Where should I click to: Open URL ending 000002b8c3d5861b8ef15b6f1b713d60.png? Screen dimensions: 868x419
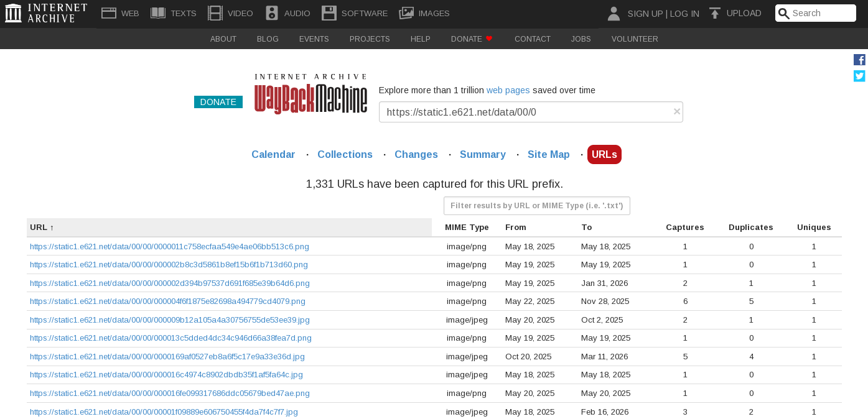click(169, 265)
